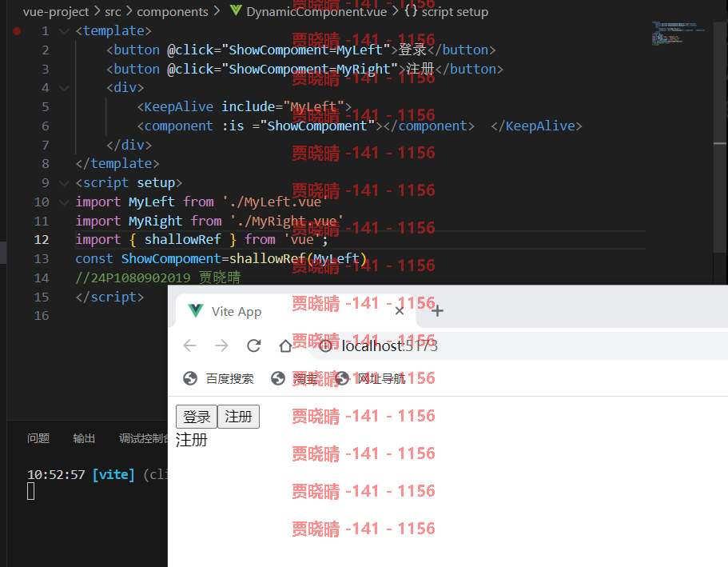Click the browser home icon
This screenshot has width=728, height=567.
tap(285, 345)
